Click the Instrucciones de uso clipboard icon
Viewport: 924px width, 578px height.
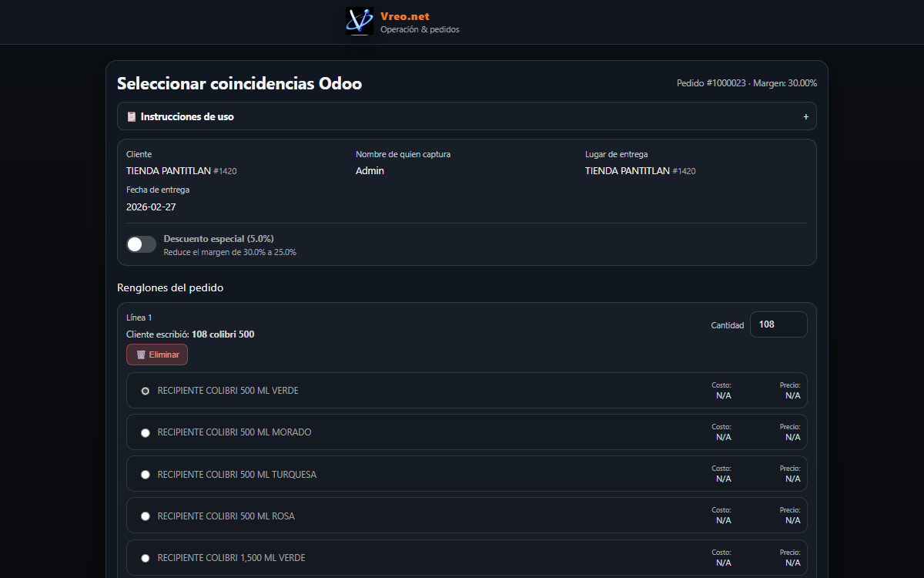point(132,116)
